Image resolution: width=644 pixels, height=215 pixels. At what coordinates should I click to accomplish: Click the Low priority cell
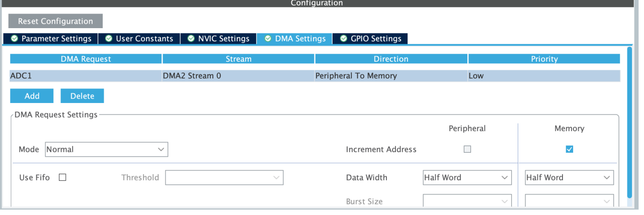coord(543,76)
